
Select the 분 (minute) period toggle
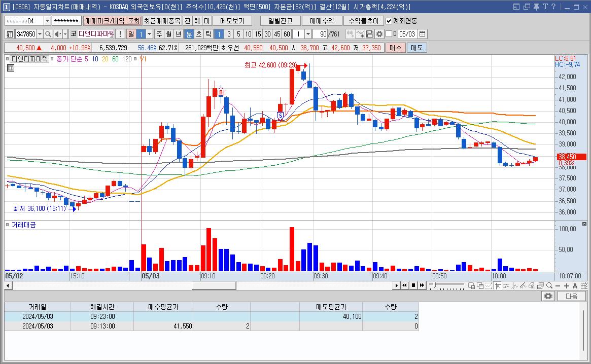189,34
